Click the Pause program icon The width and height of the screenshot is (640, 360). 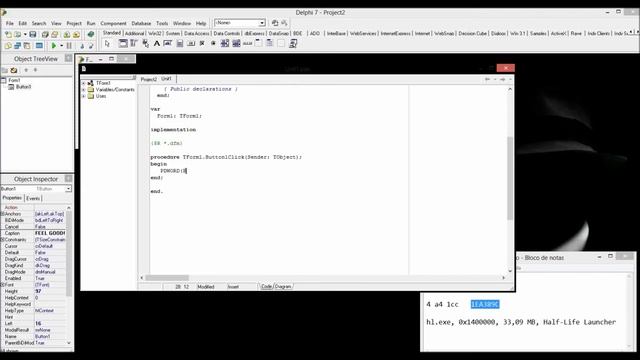pyautogui.click(x=69, y=45)
